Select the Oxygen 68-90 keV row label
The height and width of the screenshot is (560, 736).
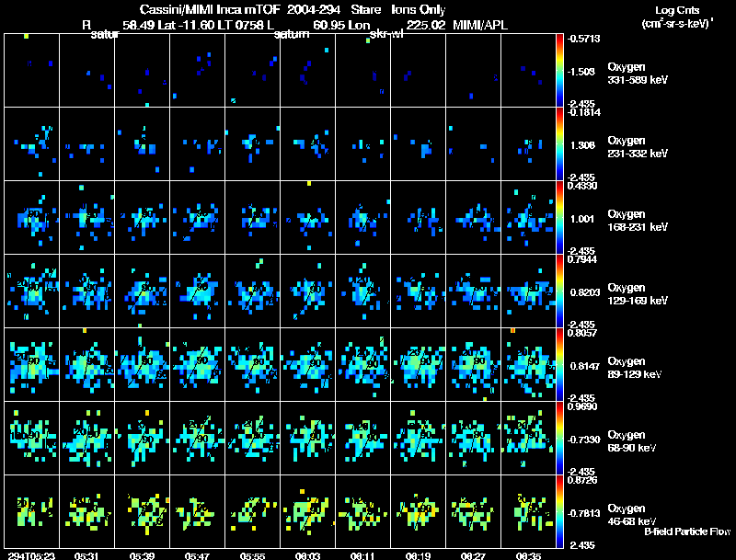tap(632, 441)
